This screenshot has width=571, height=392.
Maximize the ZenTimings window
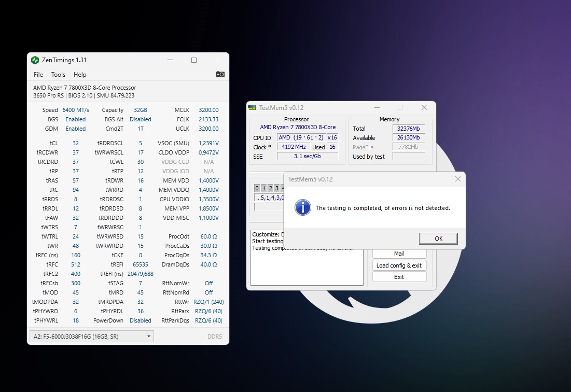point(194,60)
